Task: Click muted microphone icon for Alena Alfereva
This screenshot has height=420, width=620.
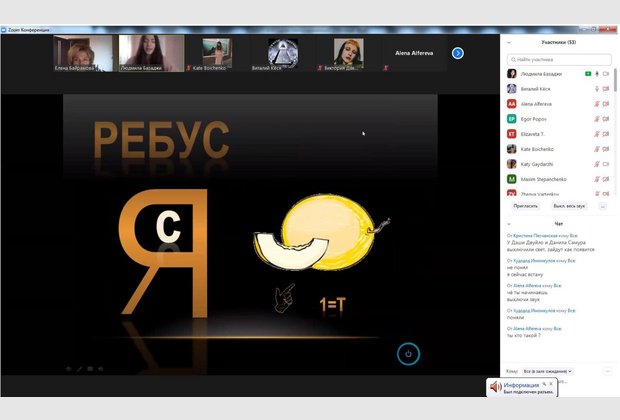Action: [597, 103]
